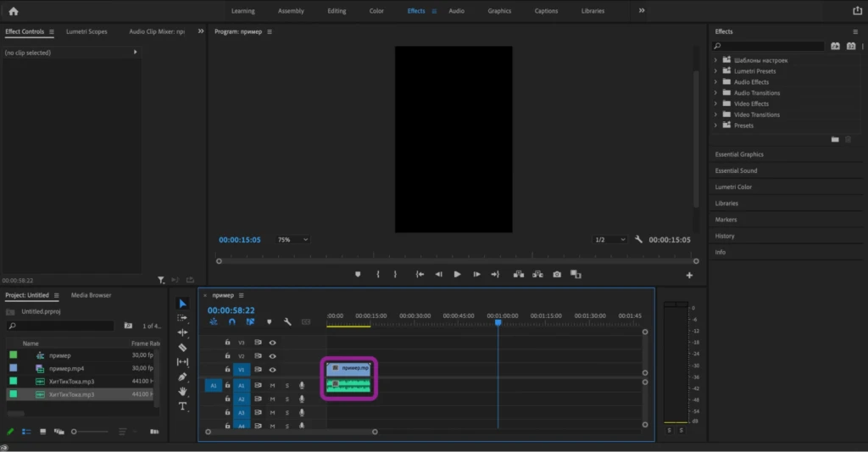Mute audio track A1
Screen dimensions: 868x452
[272, 386]
